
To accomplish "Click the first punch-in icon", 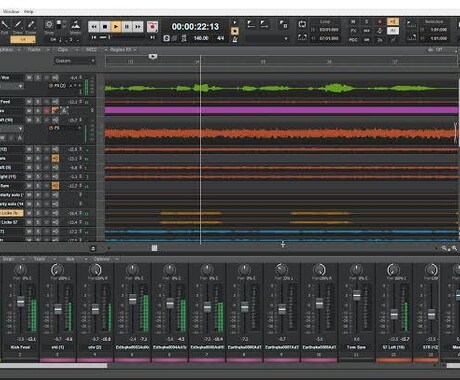I will 251,24.
